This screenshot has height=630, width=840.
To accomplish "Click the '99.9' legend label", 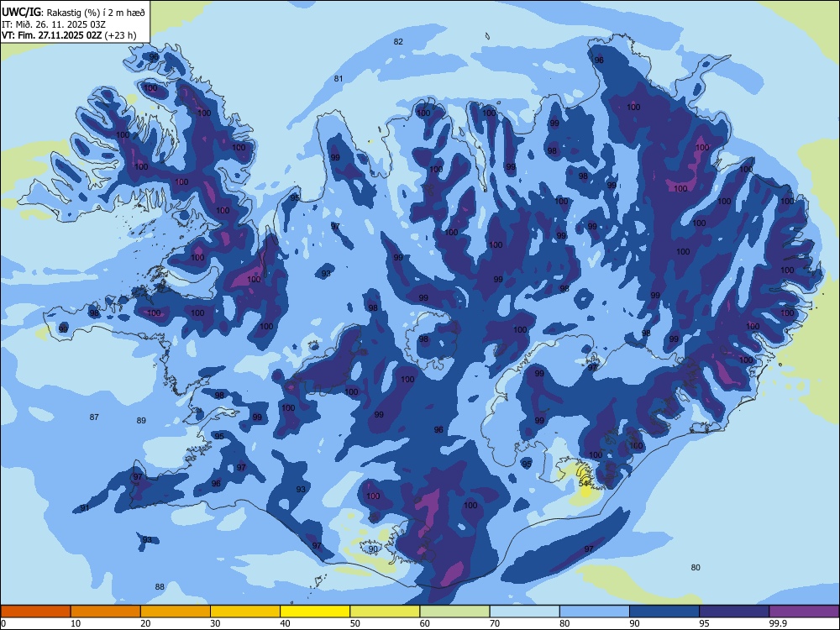I will 777,623.
